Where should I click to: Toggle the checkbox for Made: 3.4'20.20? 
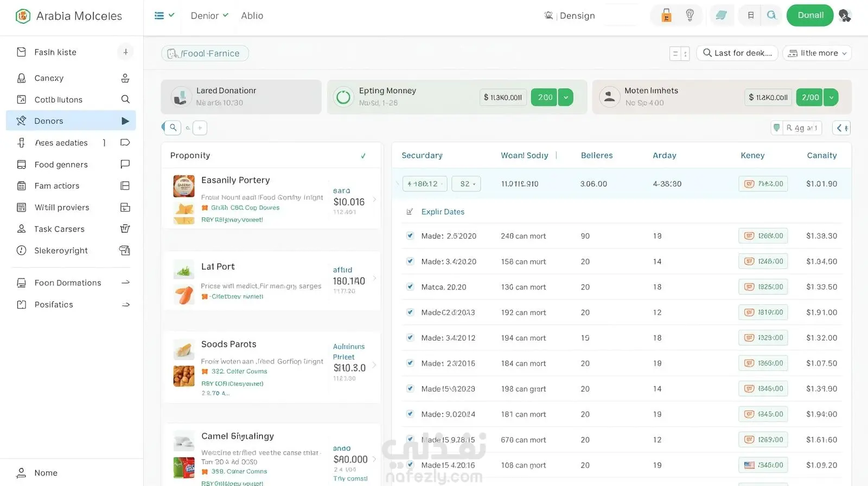coord(410,261)
